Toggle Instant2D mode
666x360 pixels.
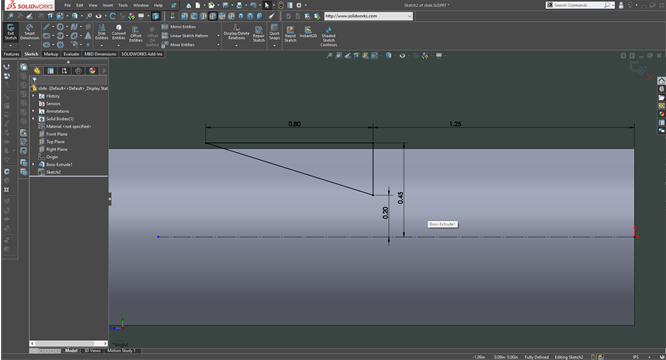coord(308,32)
